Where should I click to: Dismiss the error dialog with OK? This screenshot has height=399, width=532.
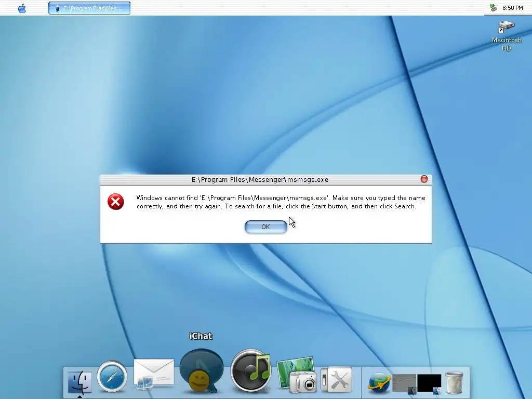coord(265,227)
